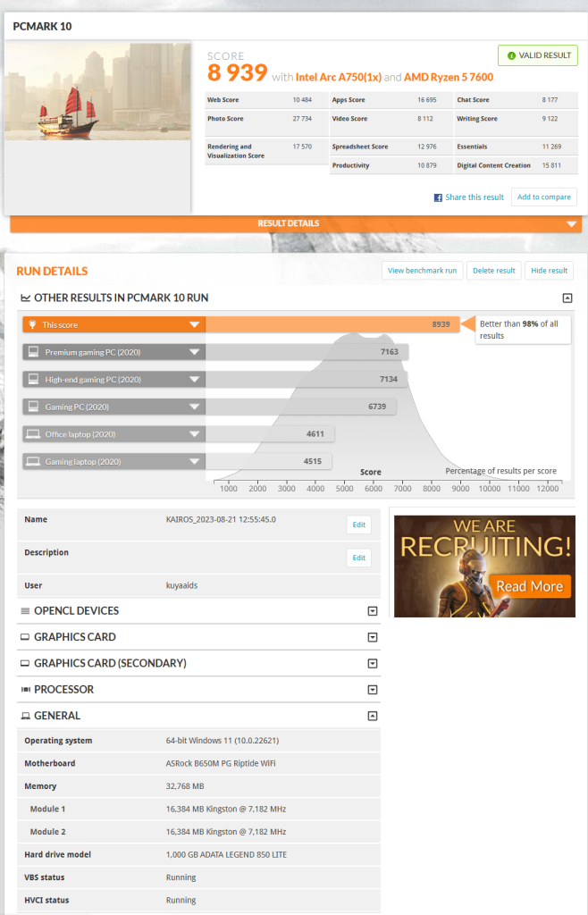Click the Memory value 32,768 MB

coord(185,786)
